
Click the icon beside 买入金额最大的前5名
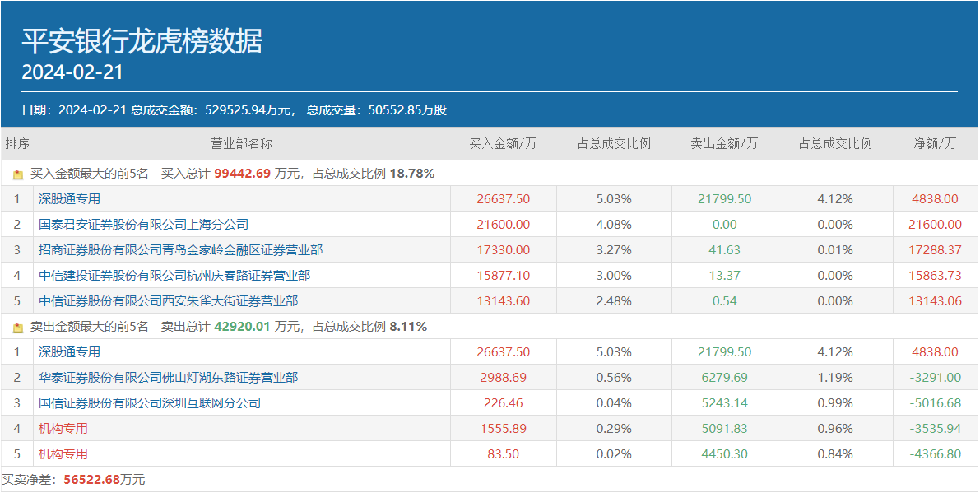coord(18,174)
